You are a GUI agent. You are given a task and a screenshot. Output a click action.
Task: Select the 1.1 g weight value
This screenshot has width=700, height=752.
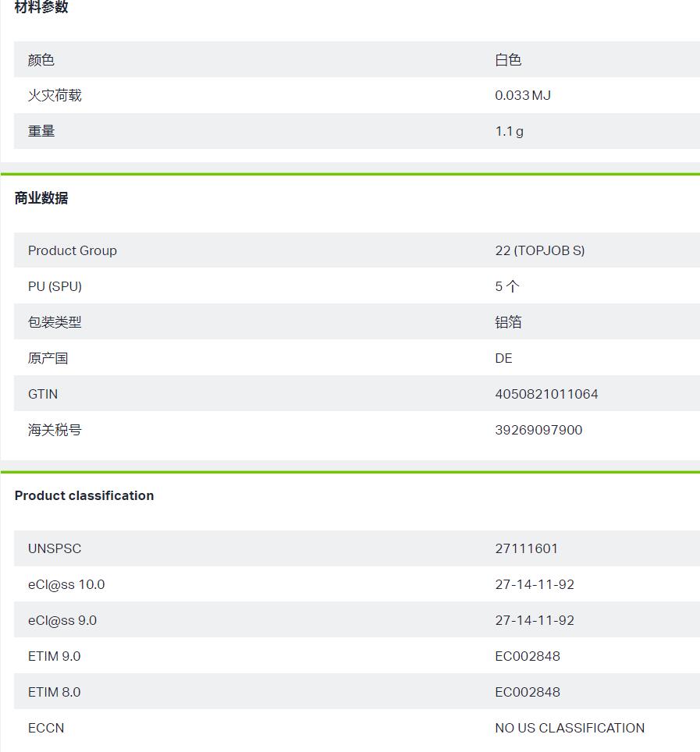pyautogui.click(x=510, y=131)
